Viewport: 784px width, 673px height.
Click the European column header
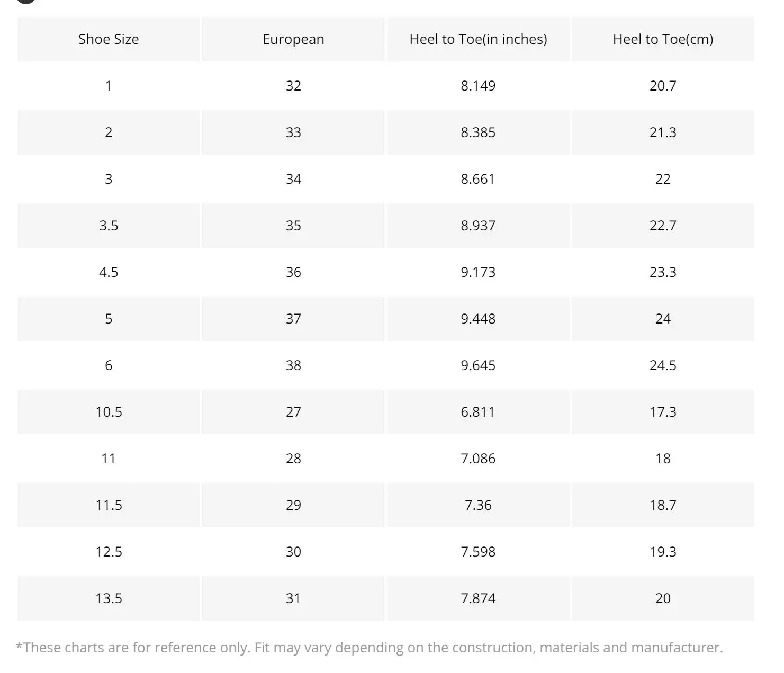coord(293,39)
